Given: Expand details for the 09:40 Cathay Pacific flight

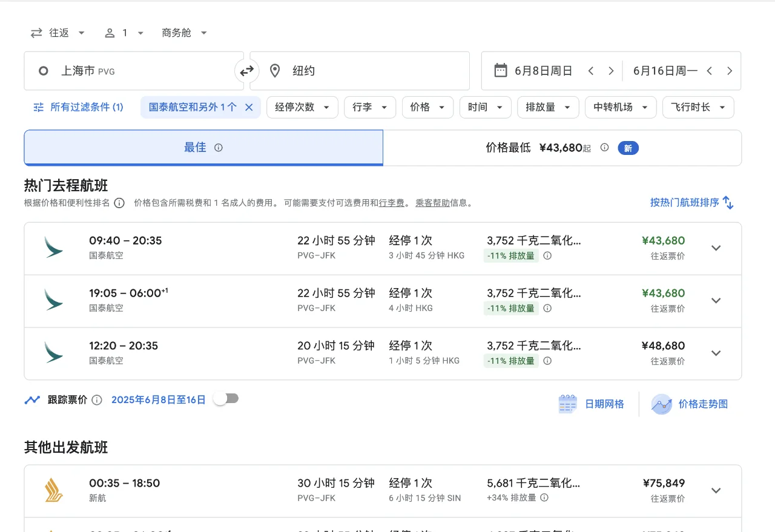Looking at the screenshot, I should point(716,248).
